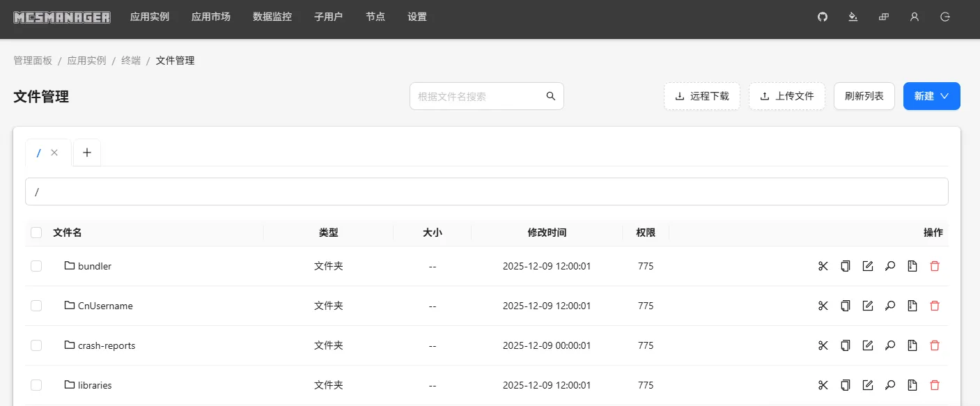Image resolution: width=980 pixels, height=406 pixels.
Task: Focus the file name search field
Action: pos(478,96)
